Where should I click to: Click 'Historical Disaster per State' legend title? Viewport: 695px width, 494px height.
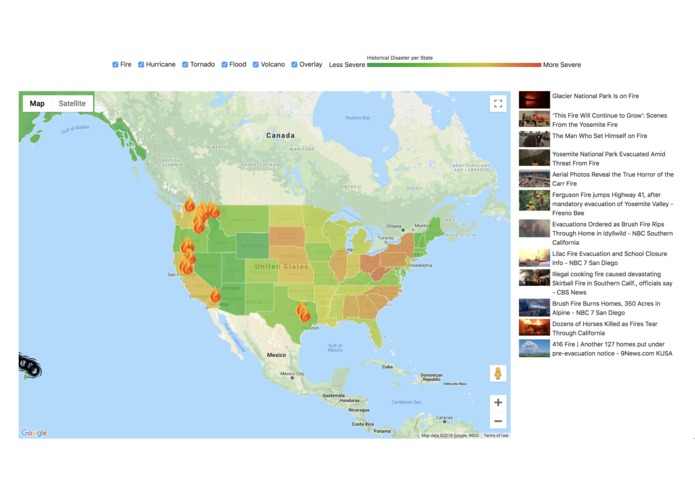(x=399, y=58)
